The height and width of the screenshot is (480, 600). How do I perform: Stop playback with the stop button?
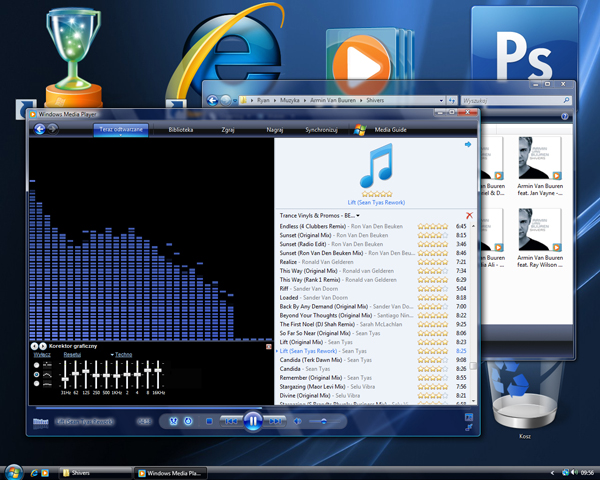tap(209, 421)
